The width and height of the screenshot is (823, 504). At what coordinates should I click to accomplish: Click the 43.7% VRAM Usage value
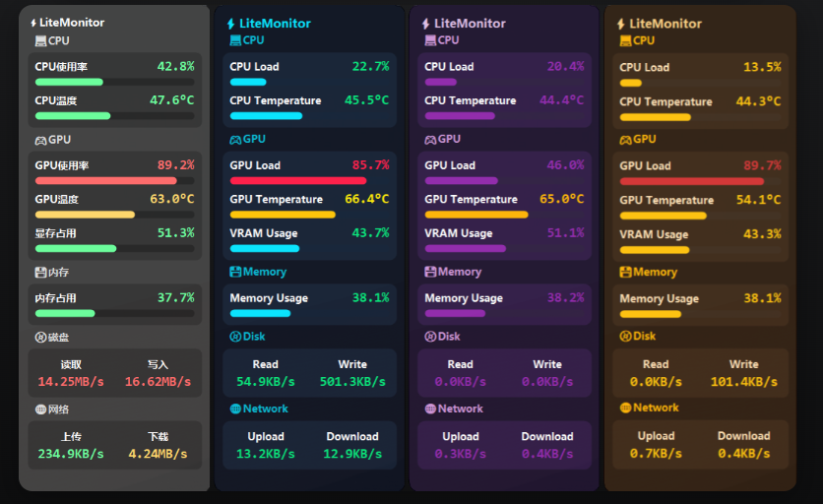click(x=370, y=233)
